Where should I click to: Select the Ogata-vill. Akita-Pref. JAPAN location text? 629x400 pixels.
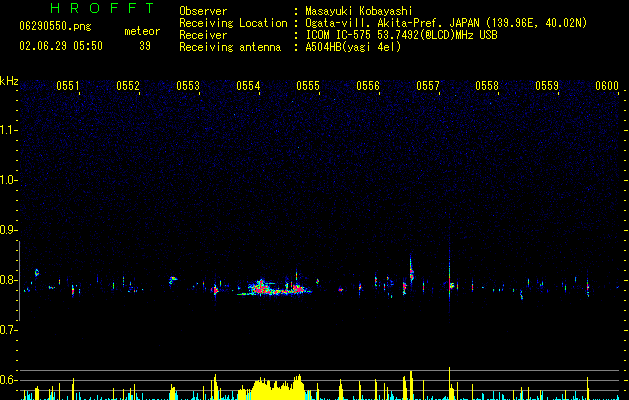[x=446, y=23]
